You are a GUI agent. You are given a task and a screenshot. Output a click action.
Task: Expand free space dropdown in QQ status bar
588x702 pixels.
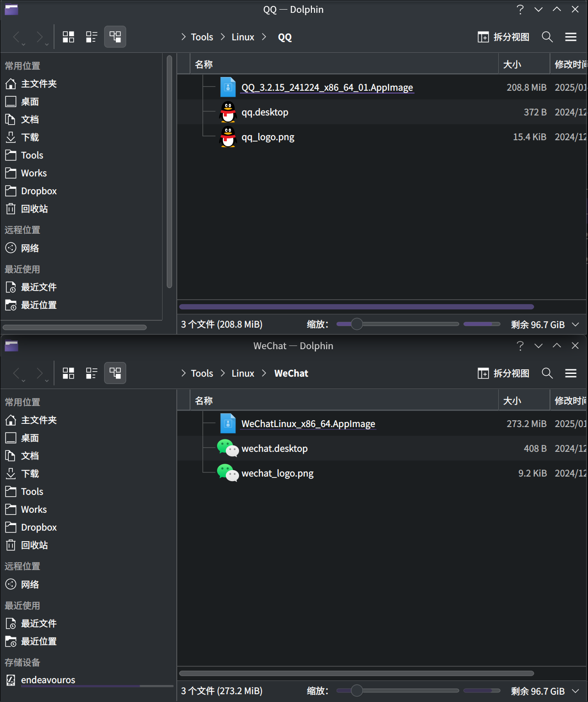point(576,324)
